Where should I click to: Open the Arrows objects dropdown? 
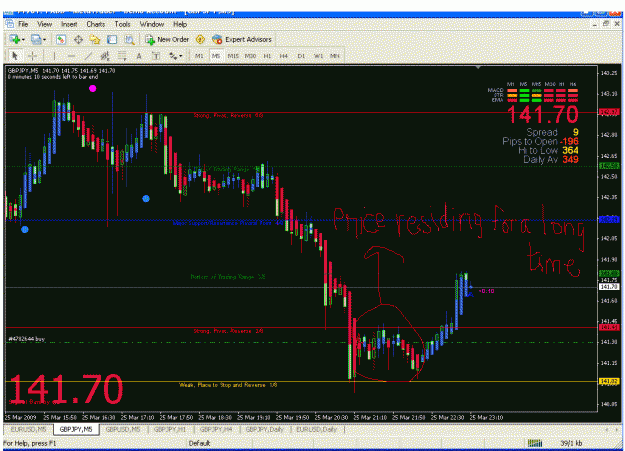175,56
